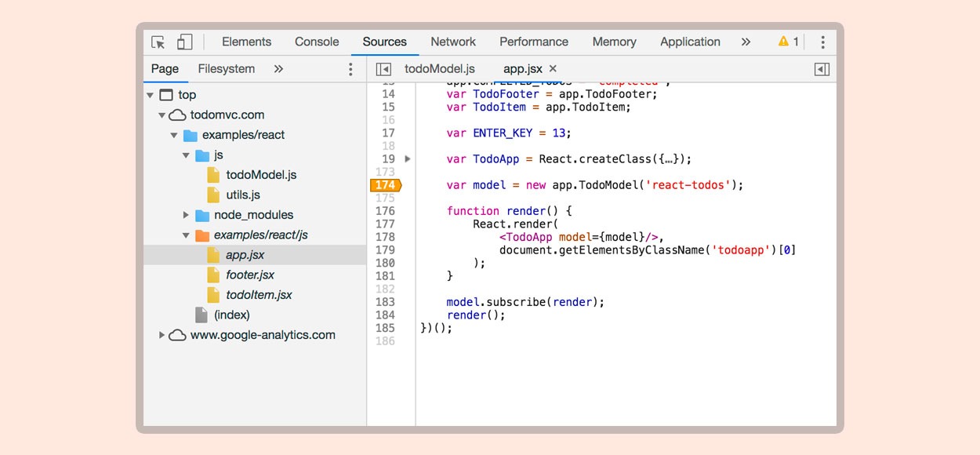The width and height of the screenshot is (980, 455).
Task: Click the gray (index) document icon
Action: tap(201, 315)
